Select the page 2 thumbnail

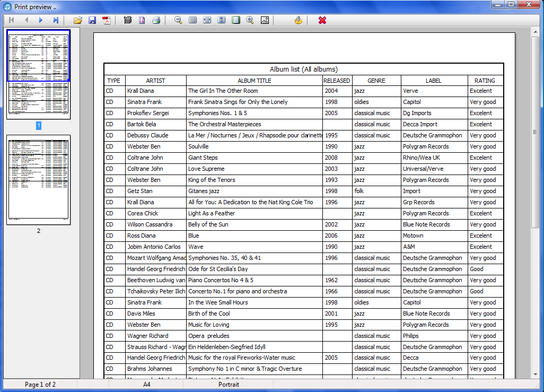(38, 179)
